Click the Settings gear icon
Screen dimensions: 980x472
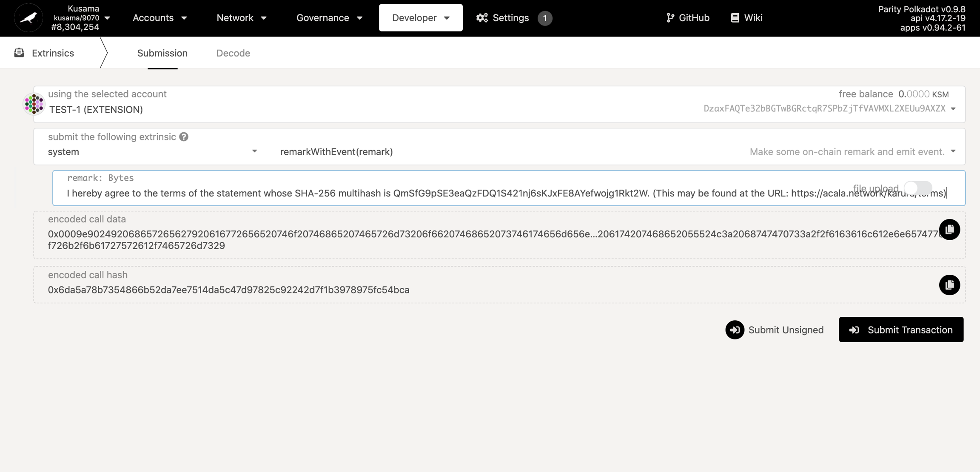(x=482, y=18)
